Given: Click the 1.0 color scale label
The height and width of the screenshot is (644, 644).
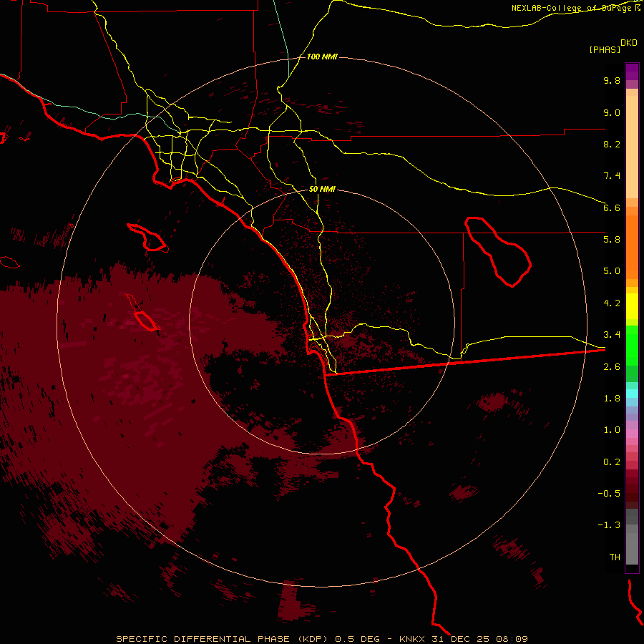Looking at the screenshot, I should pyautogui.click(x=612, y=430).
